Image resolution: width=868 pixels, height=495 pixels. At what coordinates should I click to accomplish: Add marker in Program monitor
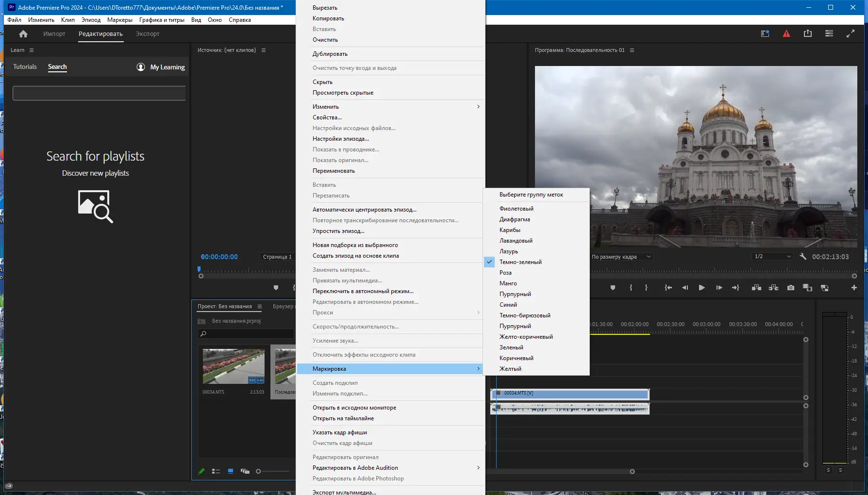(x=613, y=288)
